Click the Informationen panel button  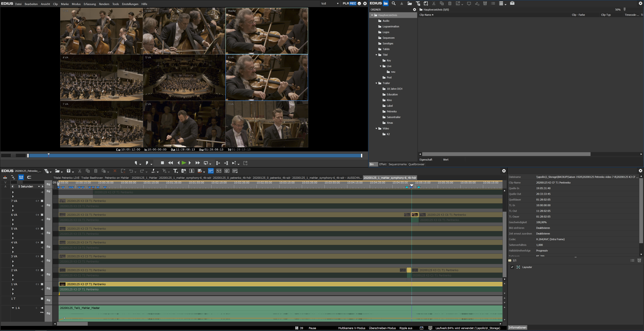coord(517,328)
